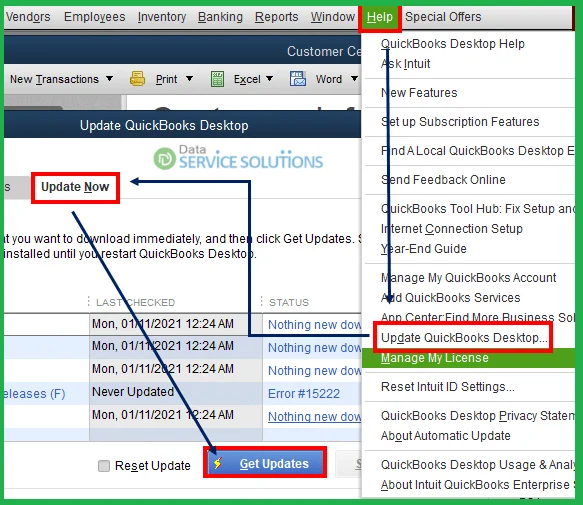The height and width of the screenshot is (505, 583).
Task: Click the Word mail icon
Action: [298, 79]
